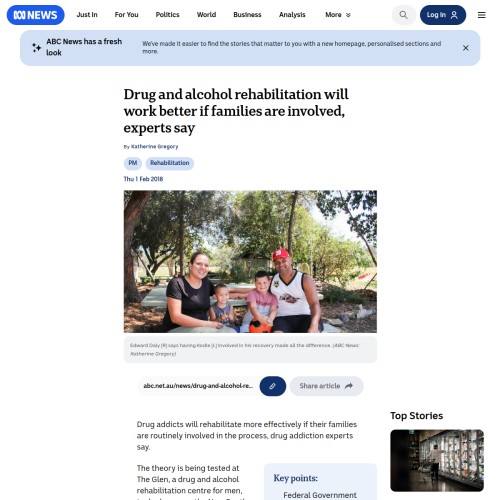Expand the More dropdown menu
The height and width of the screenshot is (500, 500).
click(x=338, y=15)
